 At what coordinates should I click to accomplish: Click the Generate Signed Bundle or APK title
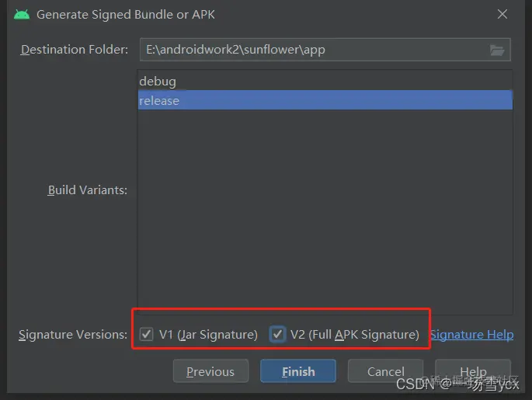pos(126,15)
